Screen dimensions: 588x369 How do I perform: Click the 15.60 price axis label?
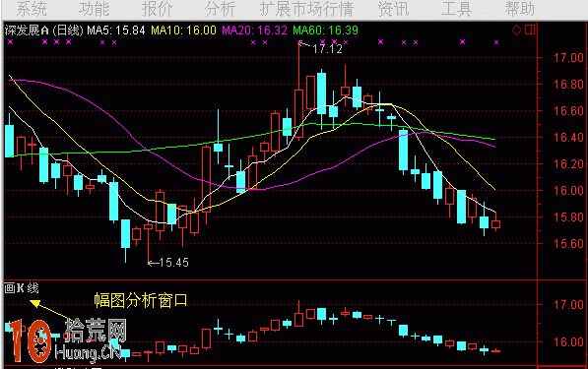click(x=569, y=244)
